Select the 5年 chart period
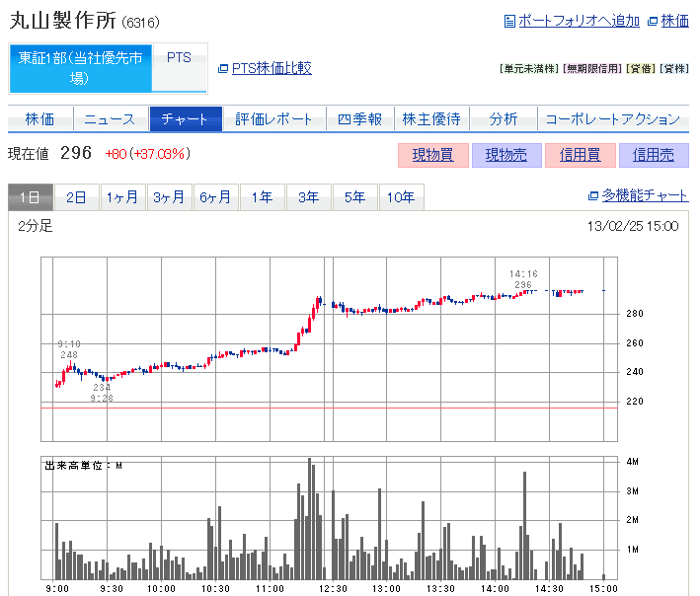The height and width of the screenshot is (596, 700). [x=354, y=197]
